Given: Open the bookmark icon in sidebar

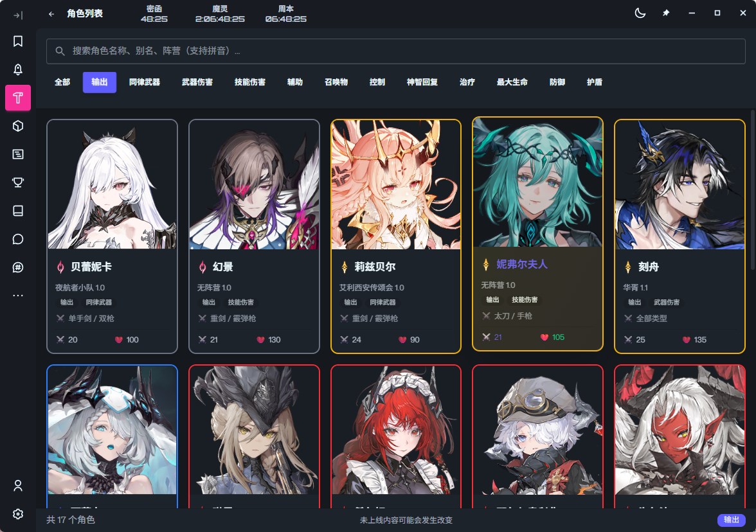Looking at the screenshot, I should 18,41.
